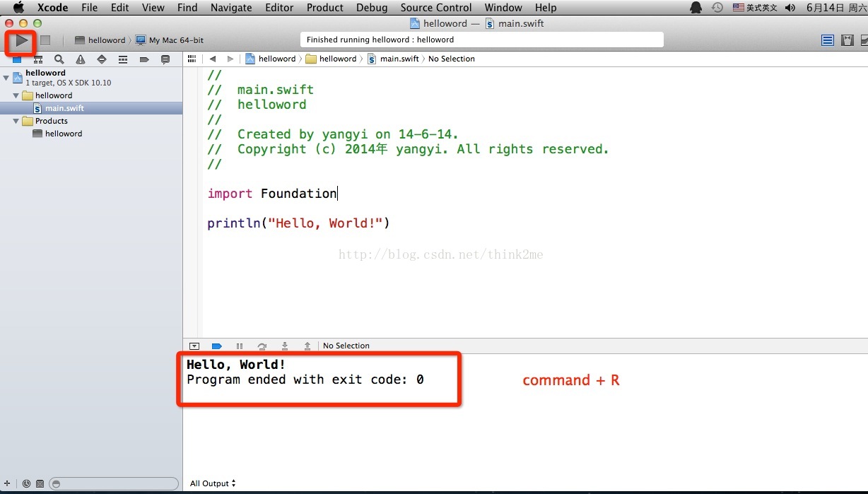Pause program execution

coord(240,346)
